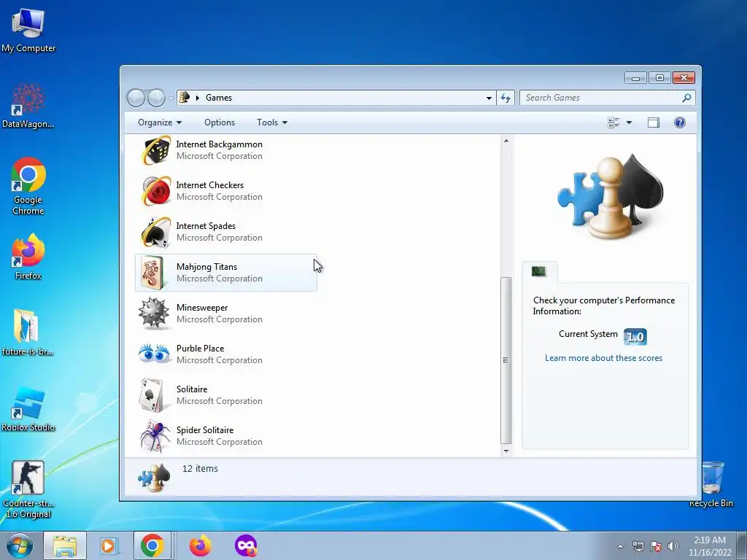Select the Mahjong Titans tile icon
747x560 pixels.
152,273
